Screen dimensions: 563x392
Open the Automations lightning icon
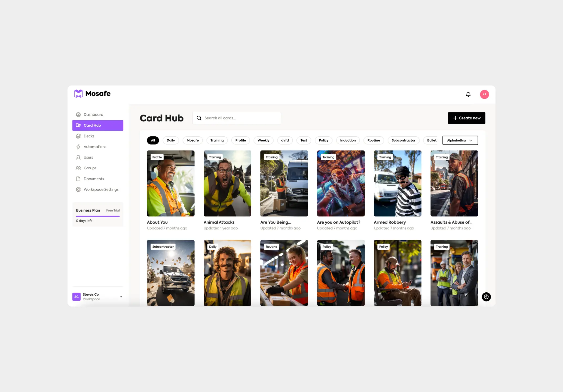click(x=78, y=147)
